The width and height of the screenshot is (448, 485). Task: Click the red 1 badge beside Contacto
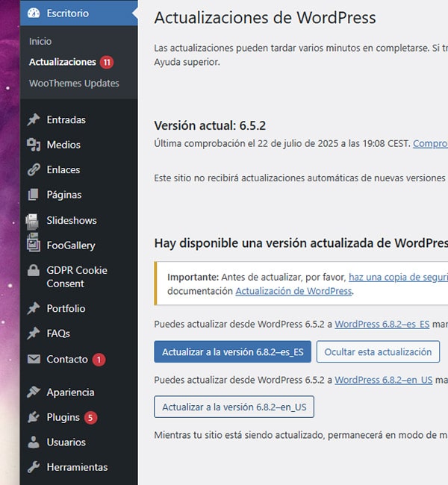(x=99, y=360)
